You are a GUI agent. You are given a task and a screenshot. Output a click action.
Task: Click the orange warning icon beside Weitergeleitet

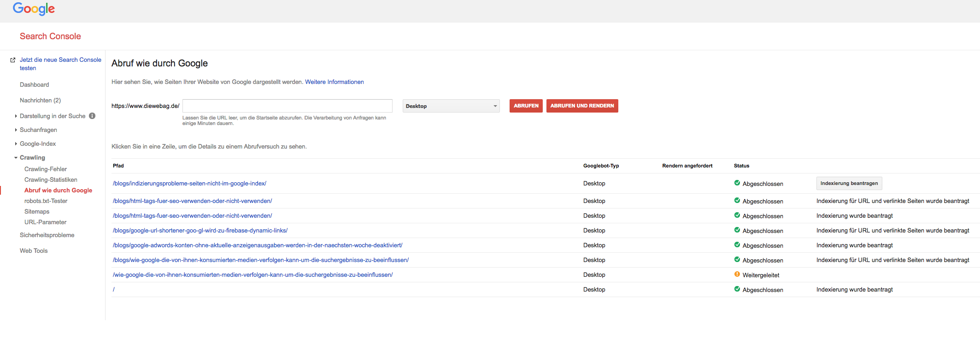(x=737, y=274)
